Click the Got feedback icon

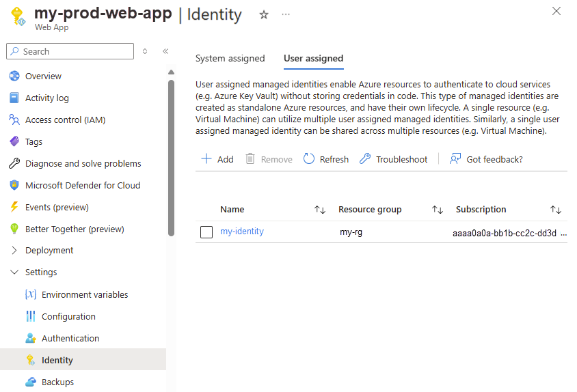pos(455,159)
